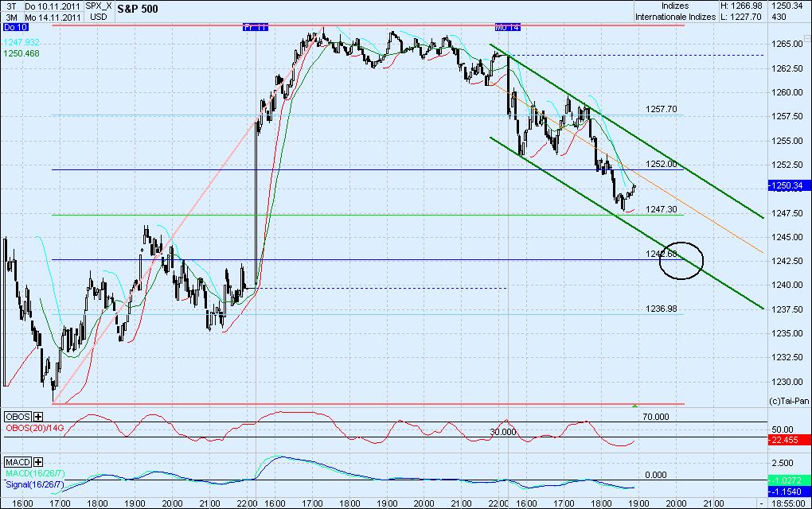Click the Fr 11 session marker
The width and height of the screenshot is (812, 509).
coord(255,26)
